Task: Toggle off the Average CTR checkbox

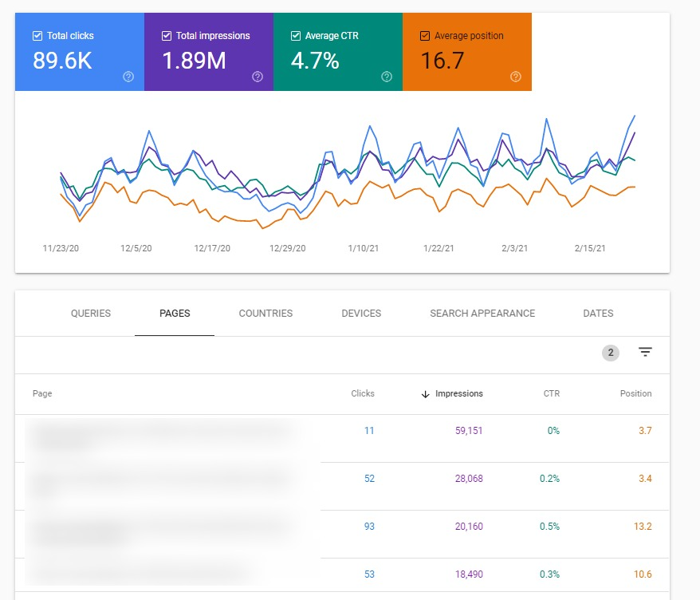Action: pos(296,35)
